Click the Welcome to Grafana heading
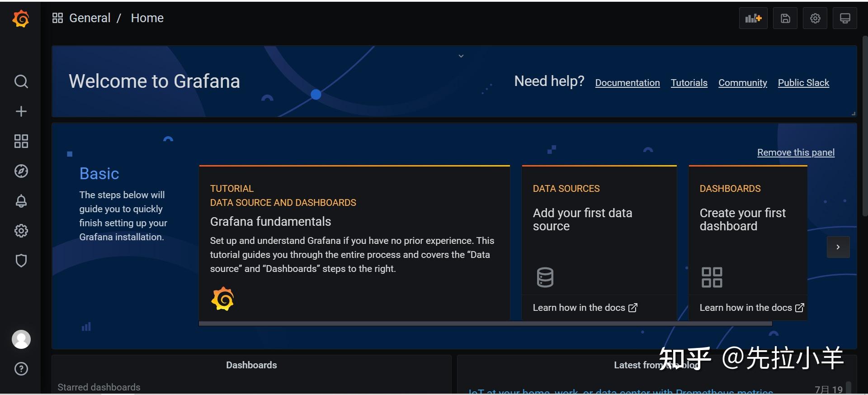Viewport: 868px width, 395px height. click(x=154, y=81)
